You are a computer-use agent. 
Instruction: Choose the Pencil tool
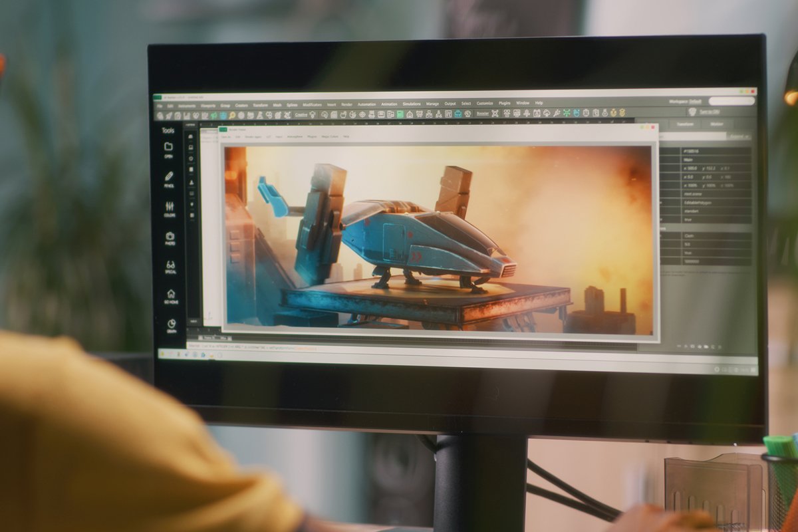click(x=169, y=180)
